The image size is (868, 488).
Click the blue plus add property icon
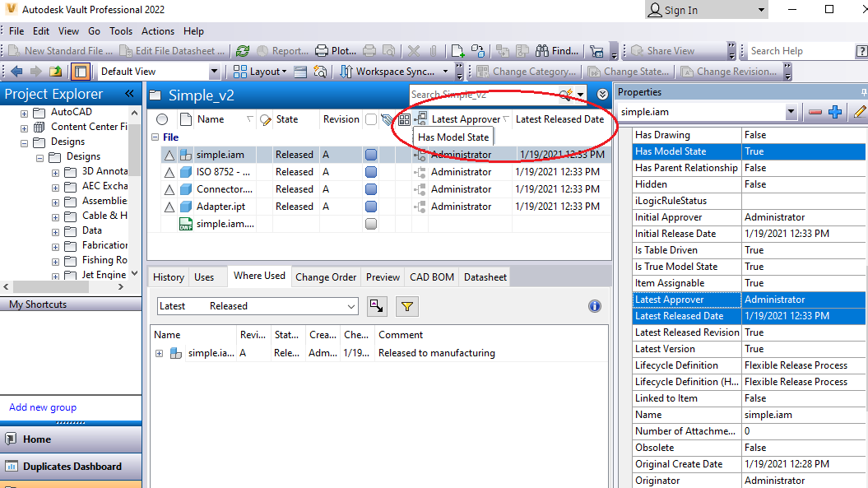point(835,112)
